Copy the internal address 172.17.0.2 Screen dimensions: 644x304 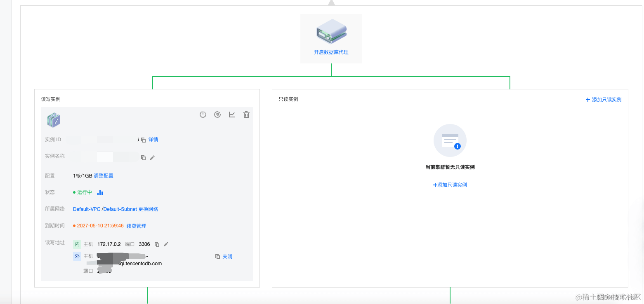[157, 245]
